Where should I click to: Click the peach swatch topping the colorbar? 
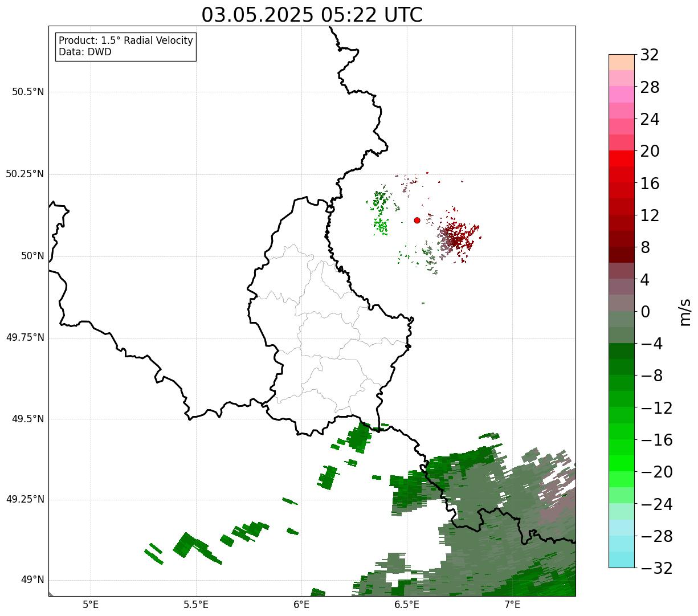tap(622, 62)
